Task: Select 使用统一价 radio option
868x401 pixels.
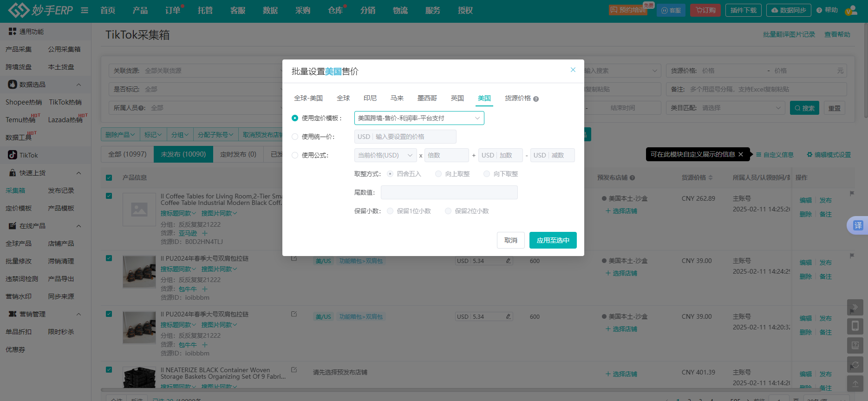Action: click(295, 137)
